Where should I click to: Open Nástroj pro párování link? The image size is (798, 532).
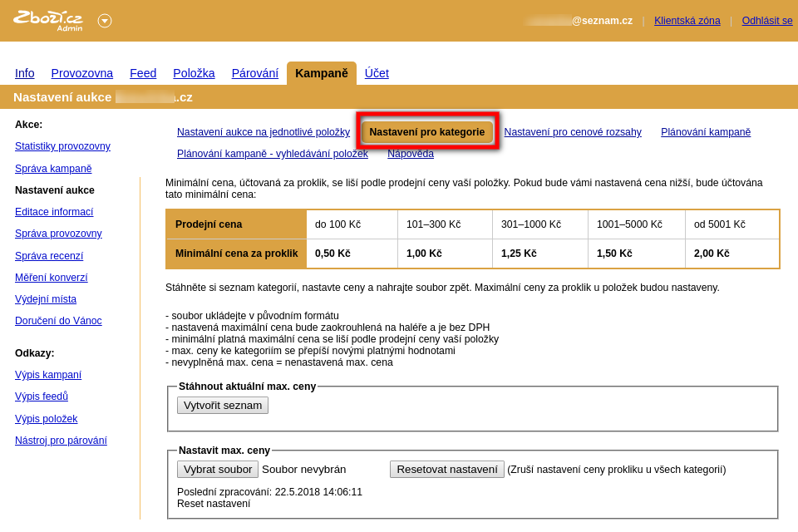pos(61,441)
